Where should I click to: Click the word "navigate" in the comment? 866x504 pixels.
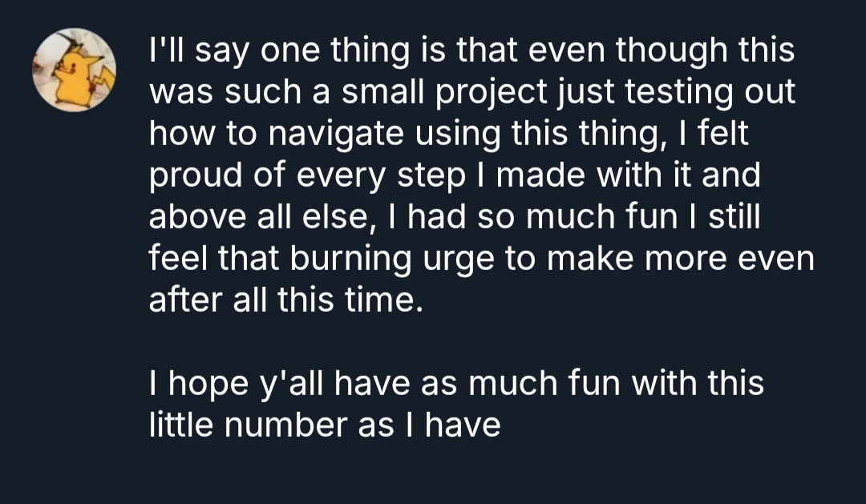[x=334, y=134]
